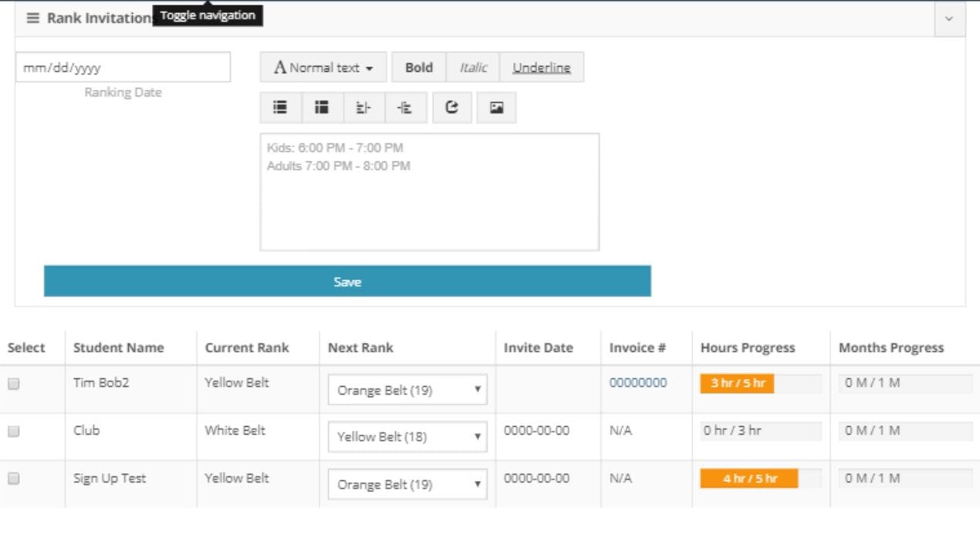980x545 pixels.
Task: Insert an image using the picture icon
Action: [495, 107]
